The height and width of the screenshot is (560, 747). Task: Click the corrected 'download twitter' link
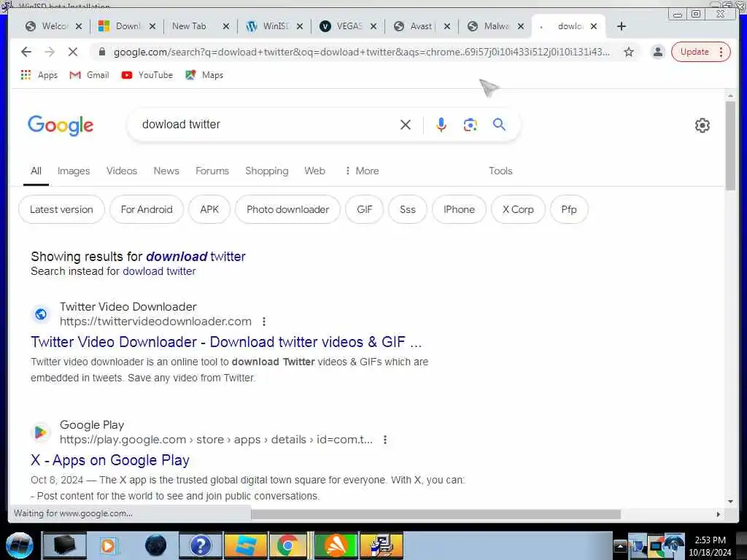196,257
